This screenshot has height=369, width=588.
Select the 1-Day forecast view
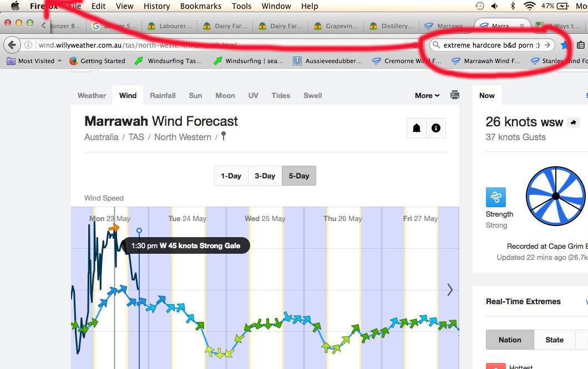pos(231,176)
